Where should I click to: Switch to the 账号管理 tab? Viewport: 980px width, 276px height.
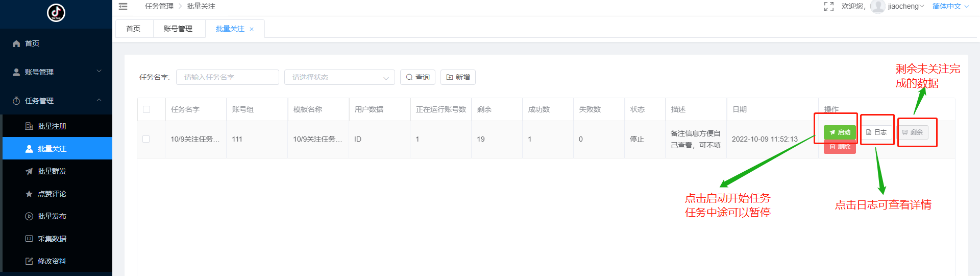click(x=178, y=29)
